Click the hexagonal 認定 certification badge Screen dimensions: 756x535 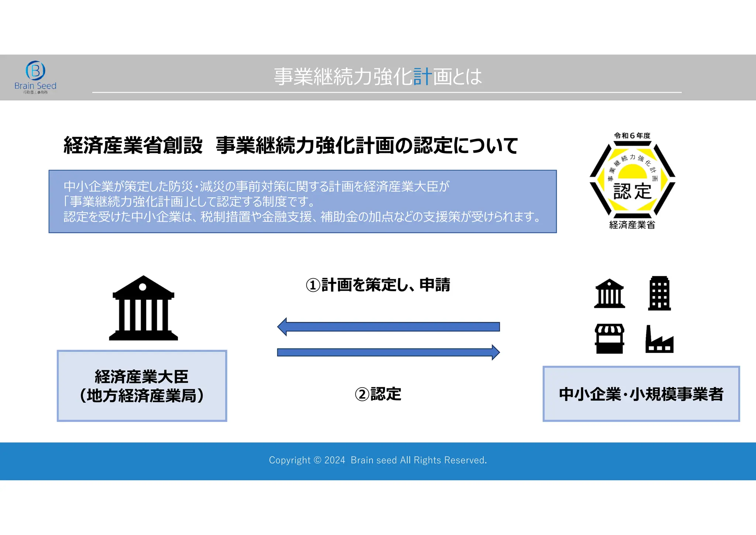click(x=632, y=180)
